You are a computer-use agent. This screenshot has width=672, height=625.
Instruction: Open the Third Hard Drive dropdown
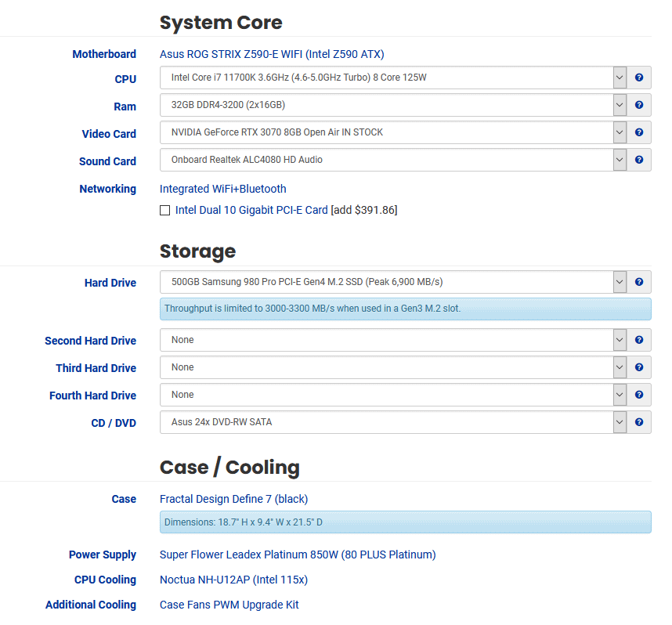[393, 367]
